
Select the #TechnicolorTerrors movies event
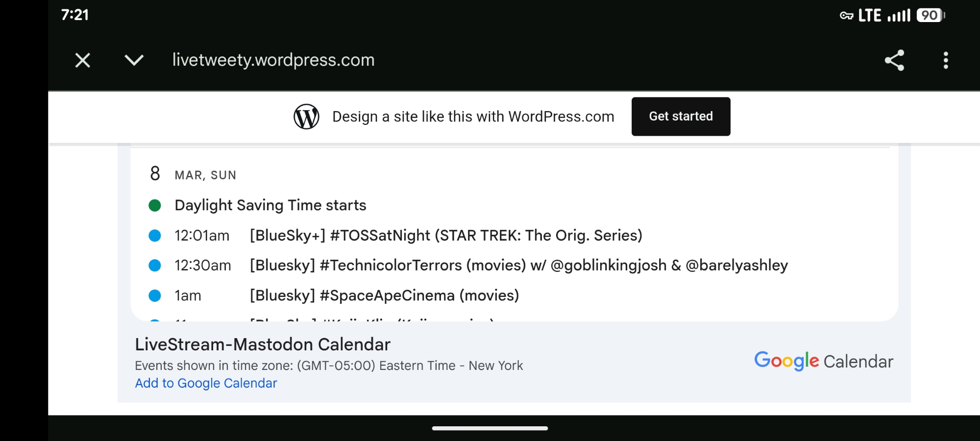(x=518, y=266)
